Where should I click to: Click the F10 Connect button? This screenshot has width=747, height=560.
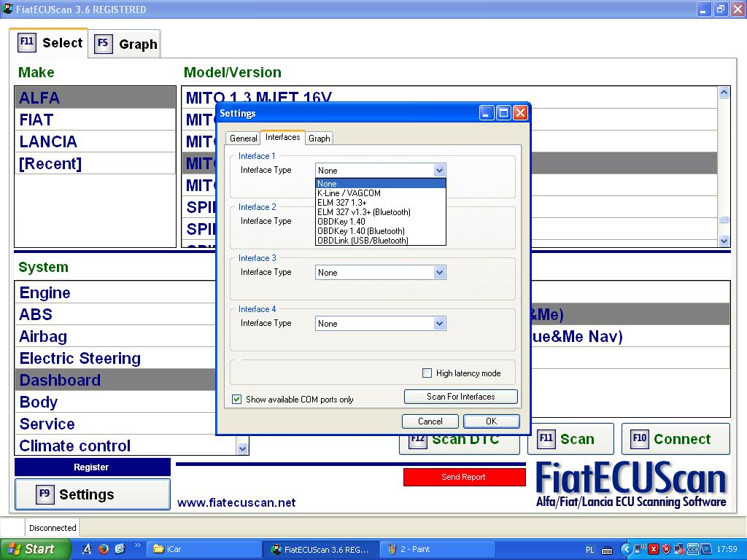(x=676, y=438)
